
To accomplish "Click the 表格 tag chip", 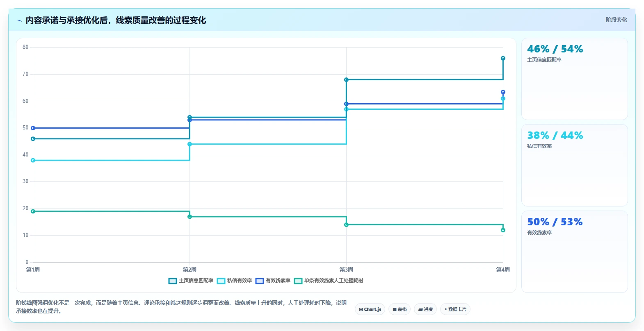I will 400,309.
